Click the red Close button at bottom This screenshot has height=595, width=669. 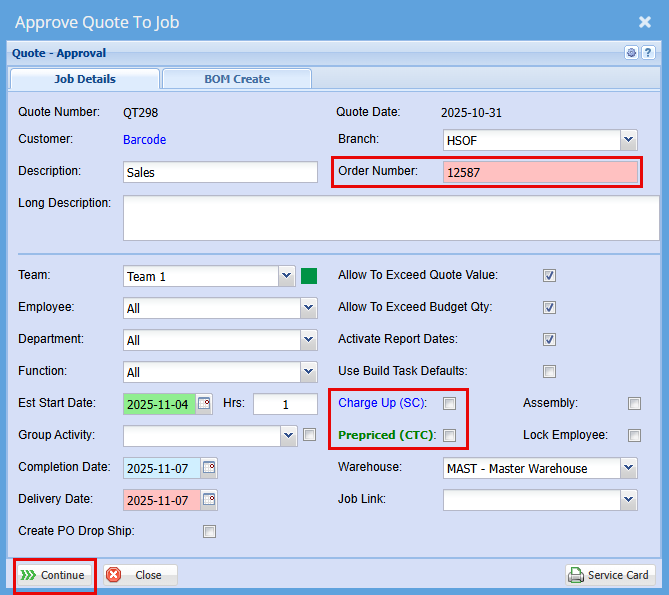pos(139,575)
